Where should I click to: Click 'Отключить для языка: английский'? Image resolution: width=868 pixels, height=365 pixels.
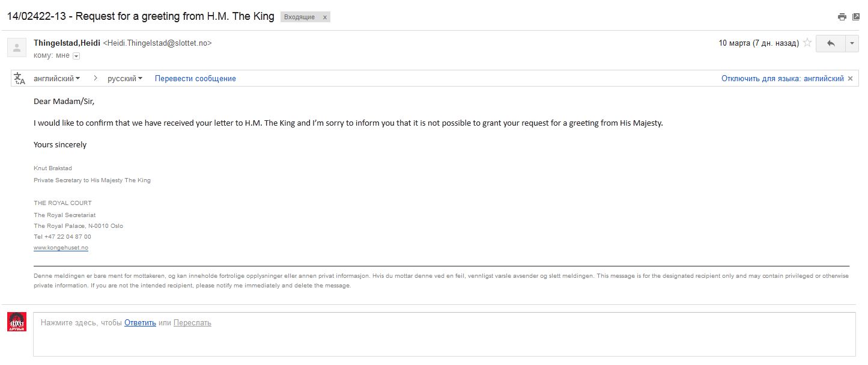[x=782, y=79]
